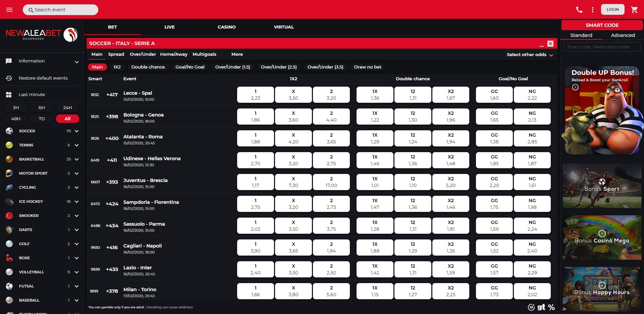Select the Soccer ball icon

[x=9, y=131]
